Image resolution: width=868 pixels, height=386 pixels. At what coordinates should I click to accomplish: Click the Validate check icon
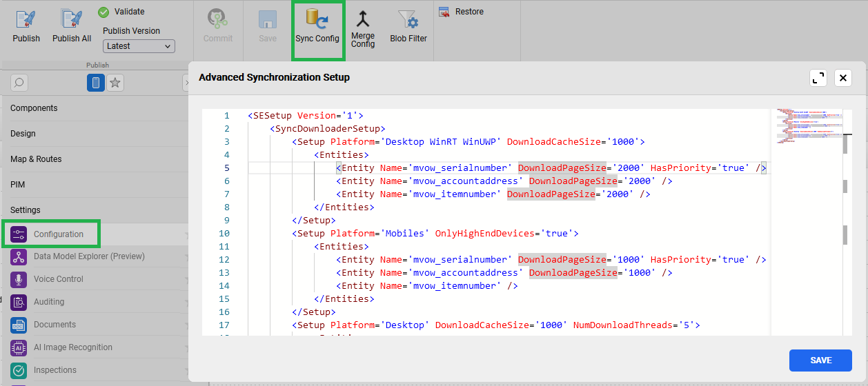click(103, 12)
